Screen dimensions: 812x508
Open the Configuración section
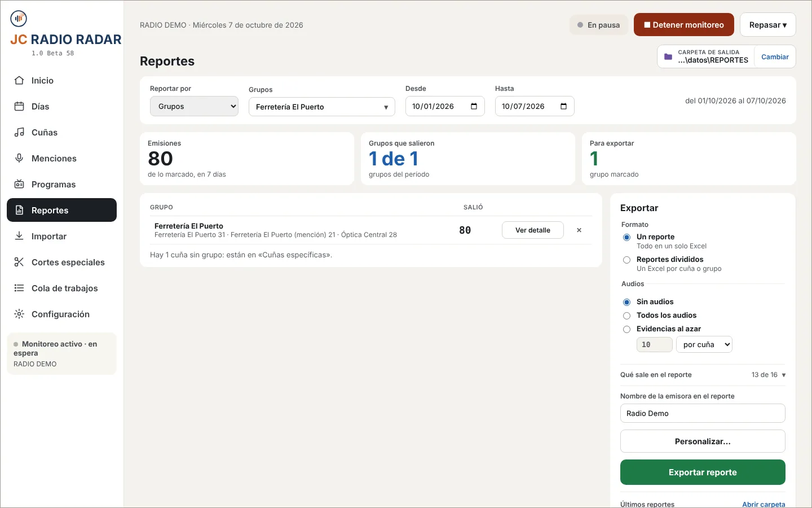coord(61,314)
